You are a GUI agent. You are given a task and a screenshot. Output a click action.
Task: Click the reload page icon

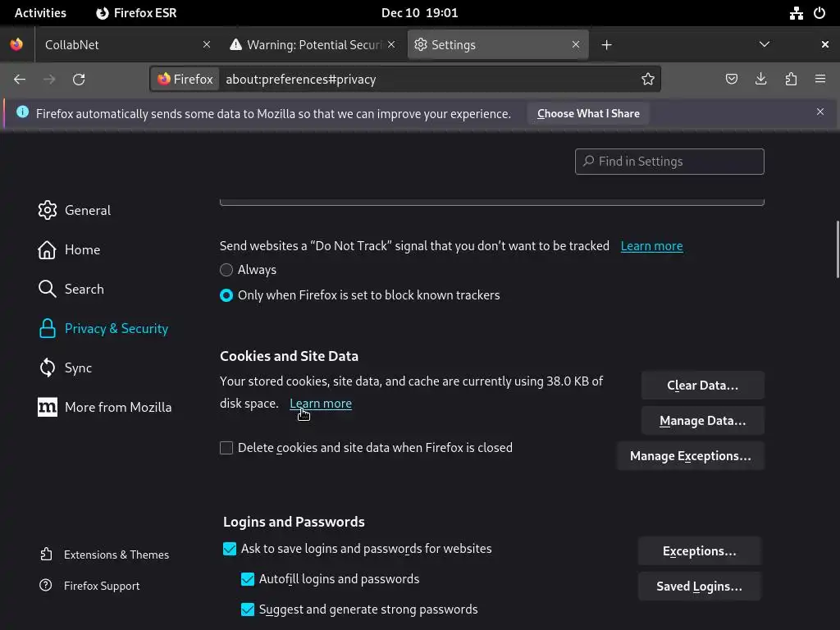click(79, 80)
